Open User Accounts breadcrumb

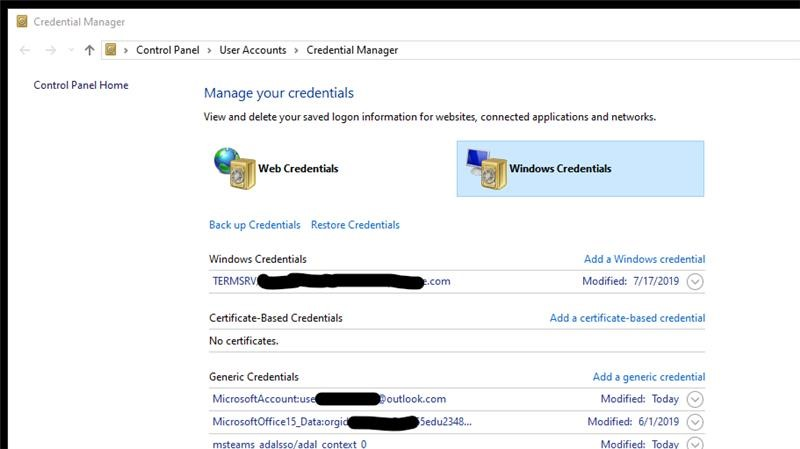[x=253, y=50]
